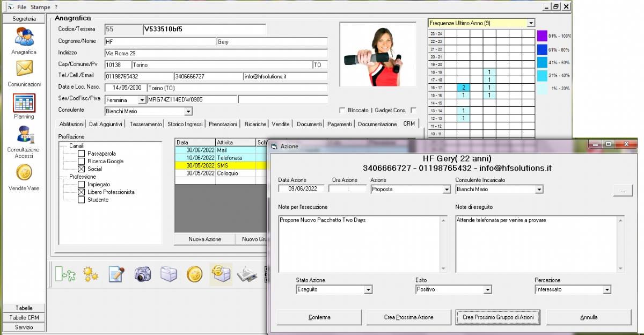The height and width of the screenshot is (335, 644).
Task: Open Comunicazioni envelope icon
Action: coord(24,69)
